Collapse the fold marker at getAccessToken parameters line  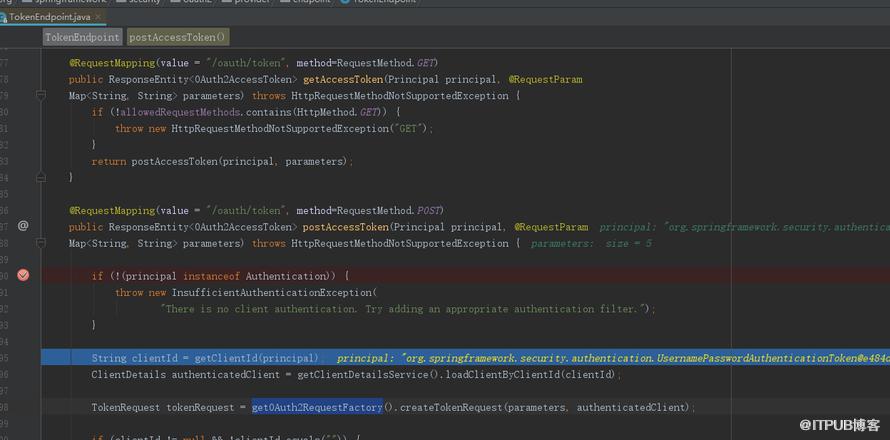[41, 95]
